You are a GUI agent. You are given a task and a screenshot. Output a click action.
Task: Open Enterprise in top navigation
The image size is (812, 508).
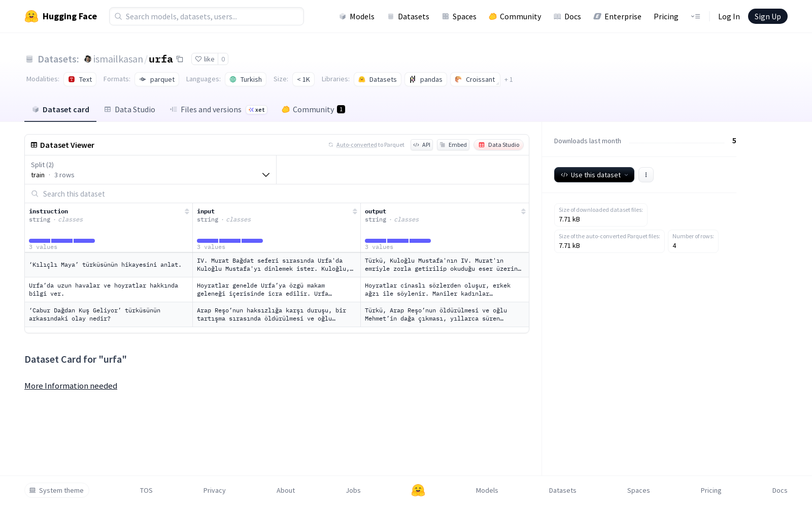tap(617, 16)
